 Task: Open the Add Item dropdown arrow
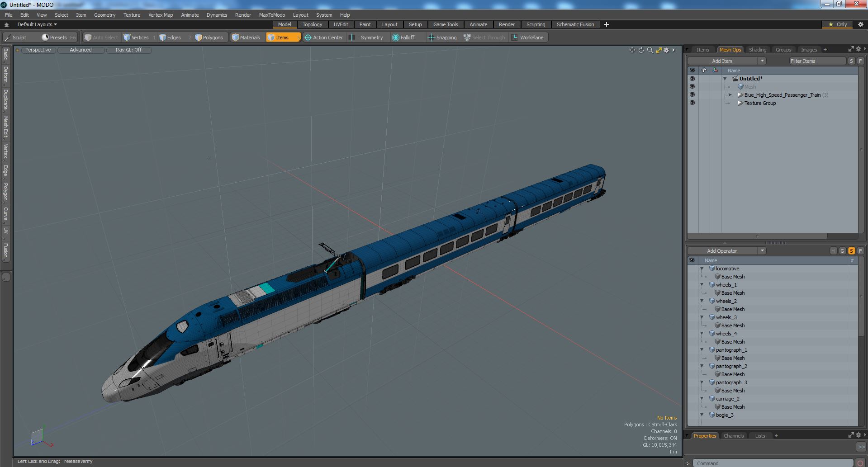pyautogui.click(x=762, y=61)
